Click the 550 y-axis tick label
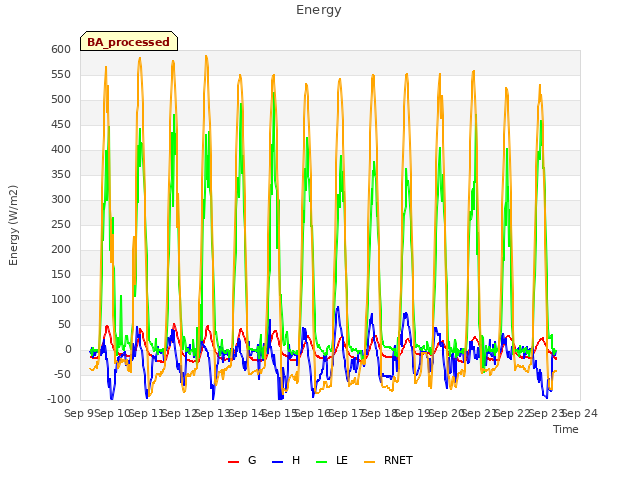This screenshot has height=480, width=640. coord(61,75)
